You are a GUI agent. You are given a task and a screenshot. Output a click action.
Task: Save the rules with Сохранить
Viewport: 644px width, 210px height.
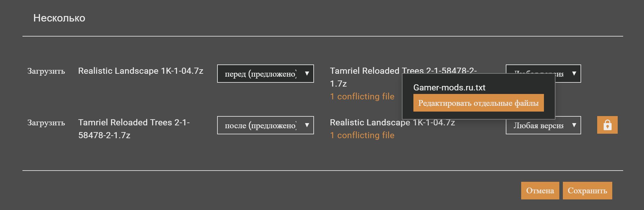587,191
